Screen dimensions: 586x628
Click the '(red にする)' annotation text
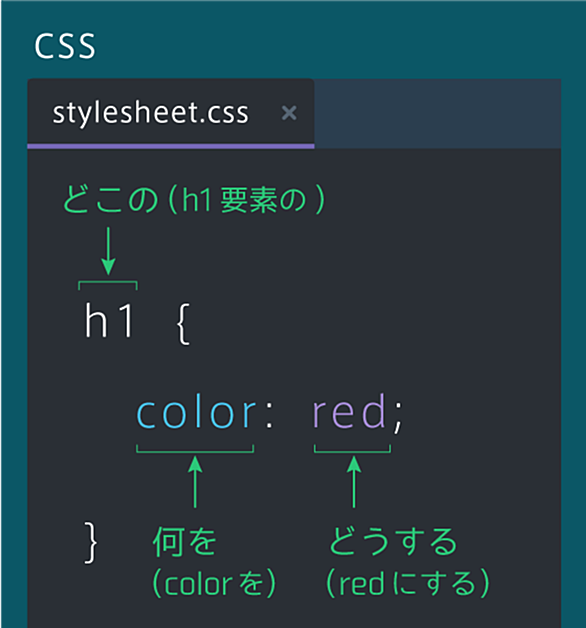408,583
